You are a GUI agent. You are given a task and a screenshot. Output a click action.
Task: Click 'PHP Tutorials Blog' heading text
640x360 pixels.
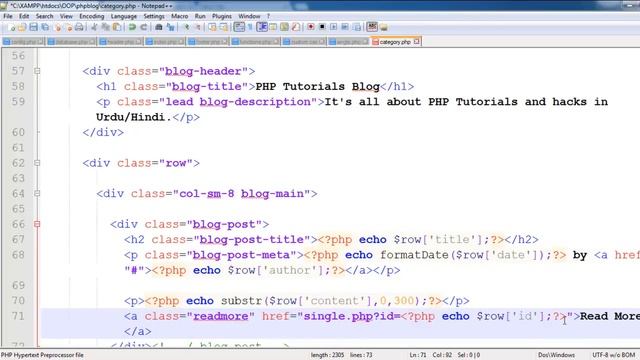pyautogui.click(x=318, y=87)
